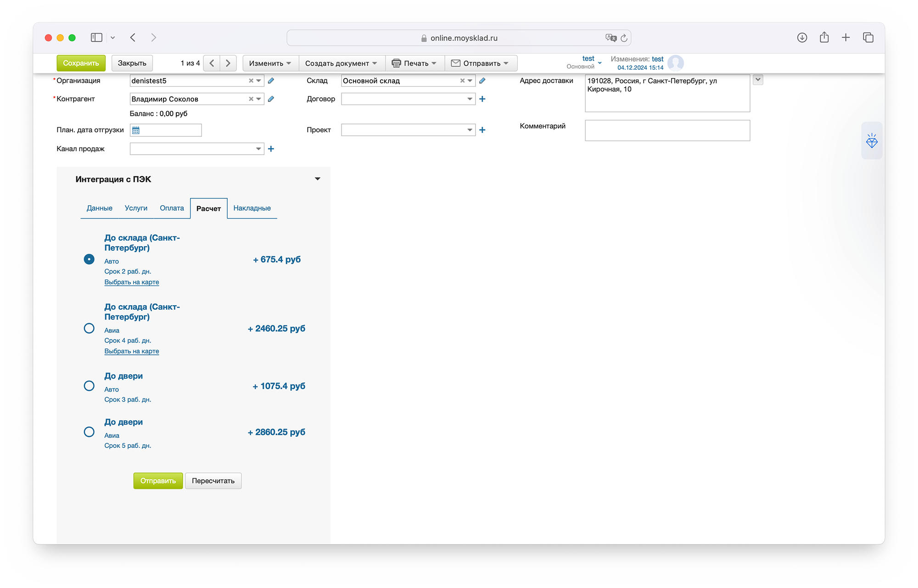
Task: Select До двери Авто option for 1075.4 руб
Action: click(89, 386)
